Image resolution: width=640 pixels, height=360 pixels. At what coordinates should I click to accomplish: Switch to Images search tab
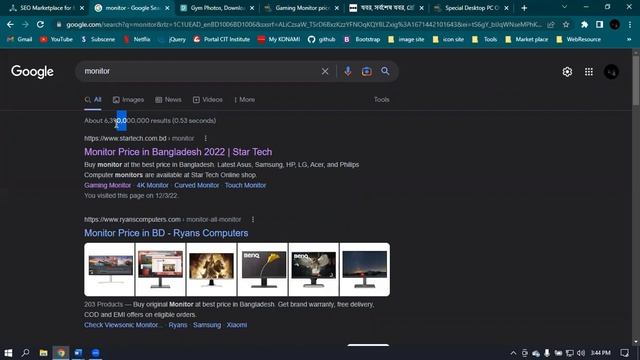tap(129, 100)
